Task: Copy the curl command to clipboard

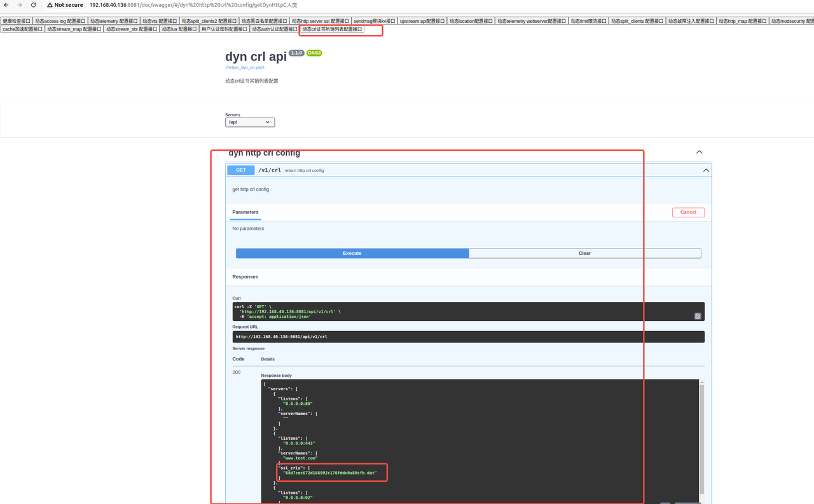Action: (x=698, y=316)
